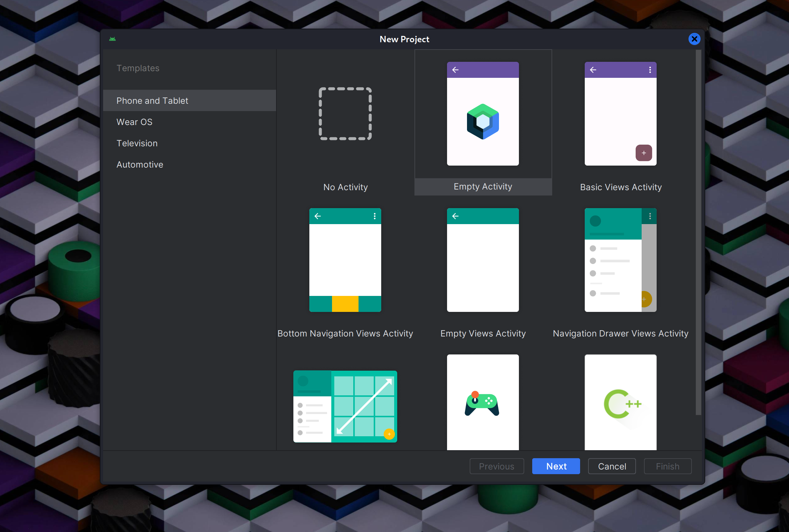Choose the Empty Activity Compose template
Viewport: 789px width, 532px height.
tap(483, 114)
